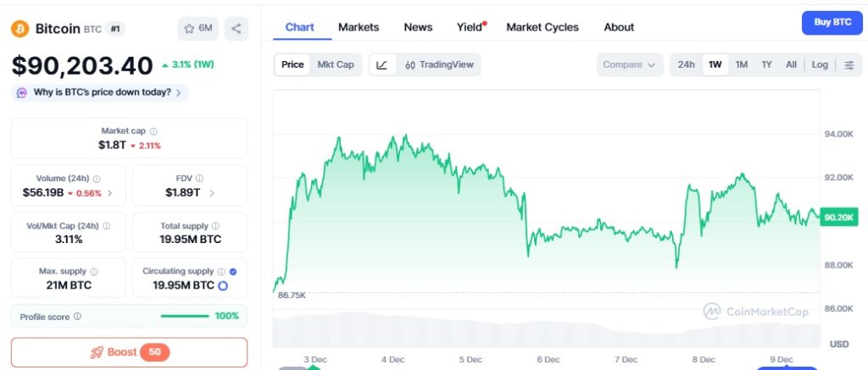Viewport: 868px width, 370px height.
Task: Switch chart to Mkt Cap view
Action: 336,64
